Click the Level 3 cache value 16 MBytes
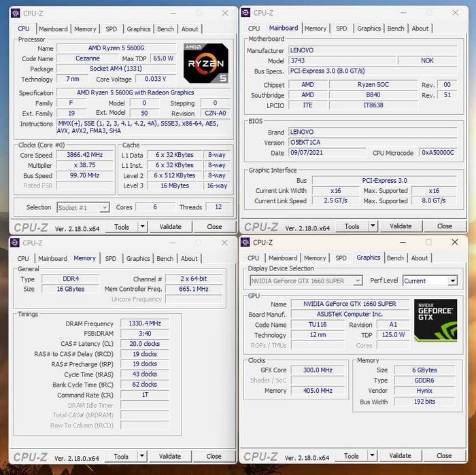 [175, 186]
